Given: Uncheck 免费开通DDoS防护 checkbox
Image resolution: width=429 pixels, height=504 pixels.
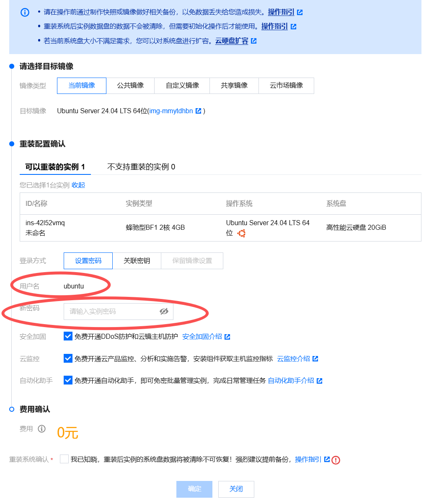Looking at the screenshot, I should (68, 336).
